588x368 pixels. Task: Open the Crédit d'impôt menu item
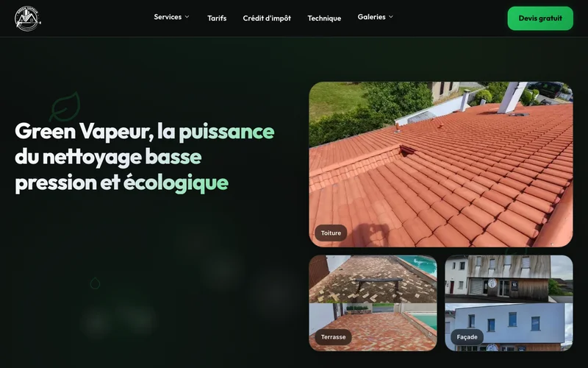(267, 18)
